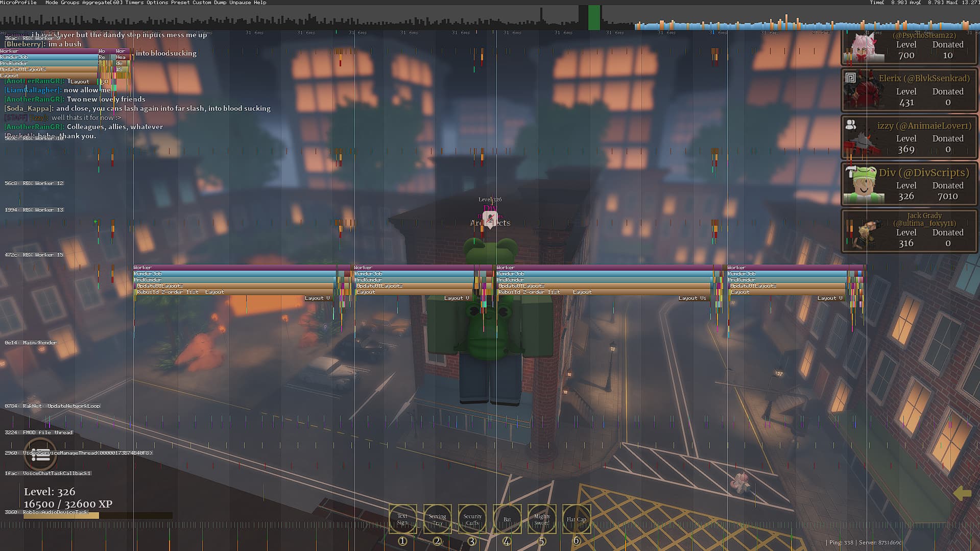
Task: Equip the Bat from the hotbar
Action: (x=507, y=519)
